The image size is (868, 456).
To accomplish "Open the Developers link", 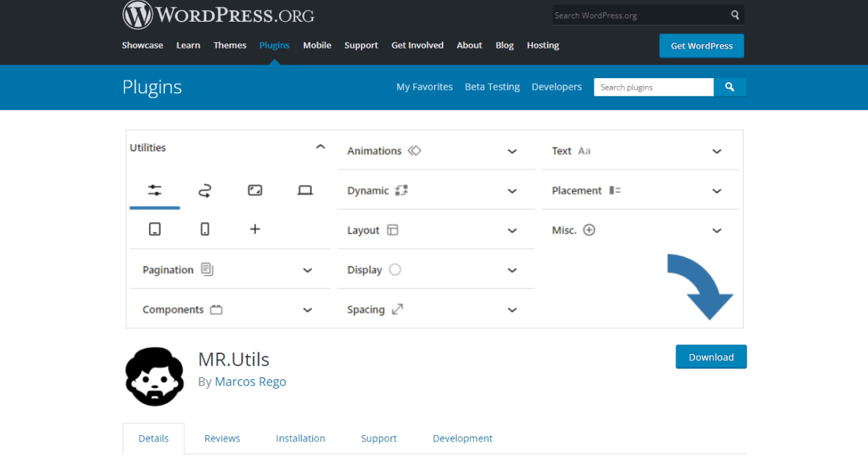I will pos(556,87).
